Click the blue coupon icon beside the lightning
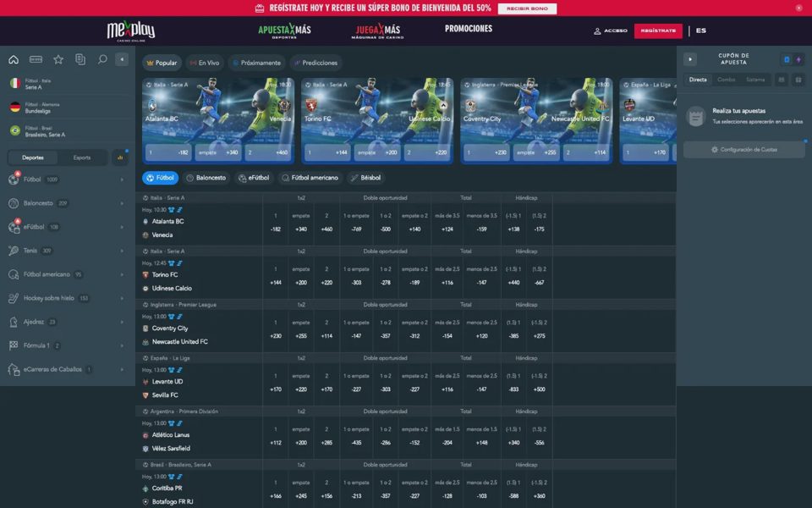Viewport: 812px width, 508px height. [787, 59]
